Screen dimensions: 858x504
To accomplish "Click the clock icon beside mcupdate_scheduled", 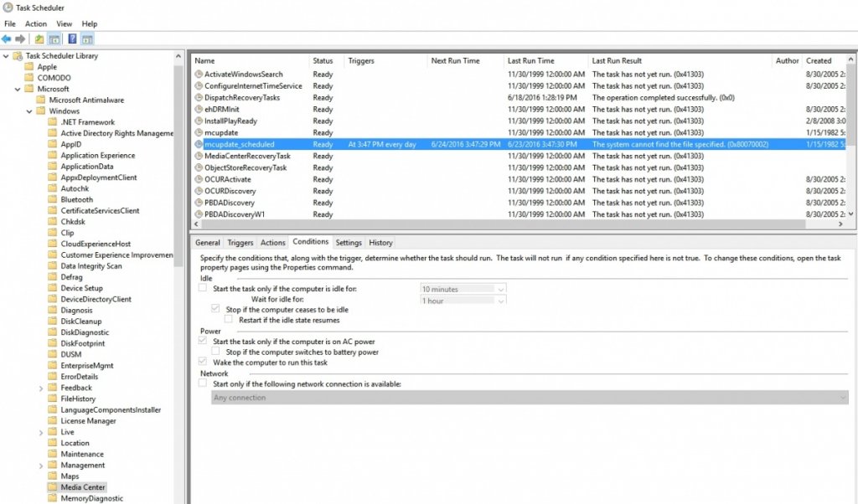I will 199,144.
